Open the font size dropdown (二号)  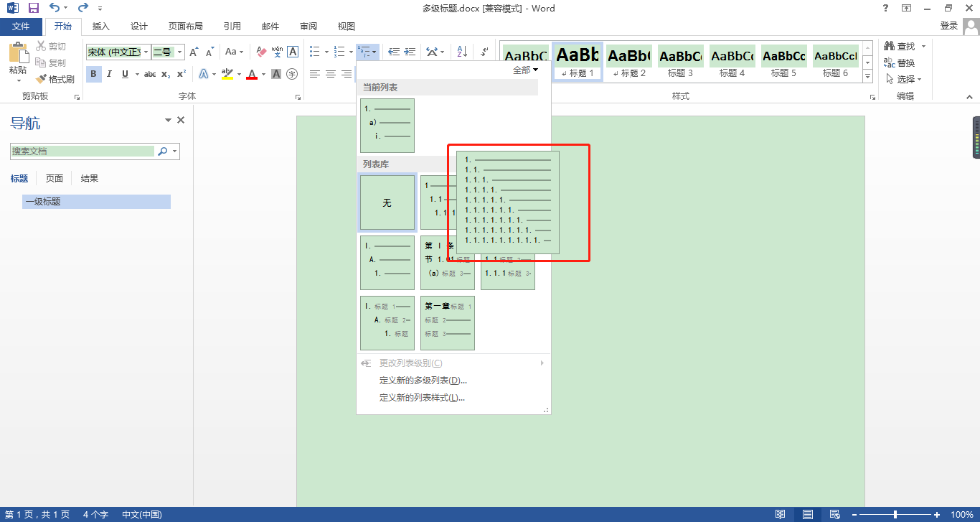point(180,52)
